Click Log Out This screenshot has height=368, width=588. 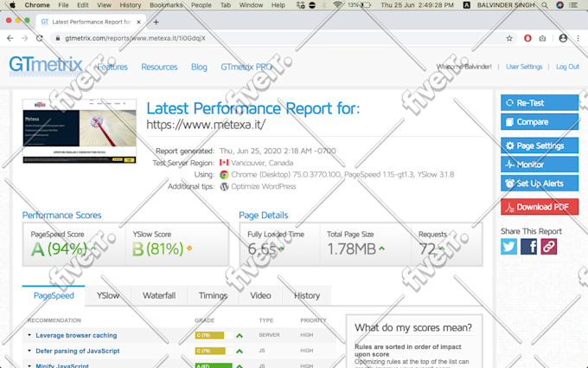(567, 67)
